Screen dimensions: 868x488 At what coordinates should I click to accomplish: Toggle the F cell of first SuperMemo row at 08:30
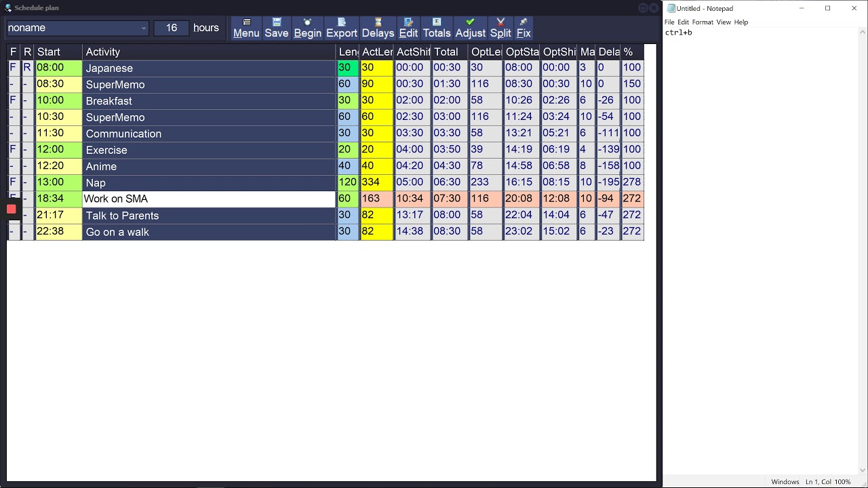point(13,84)
